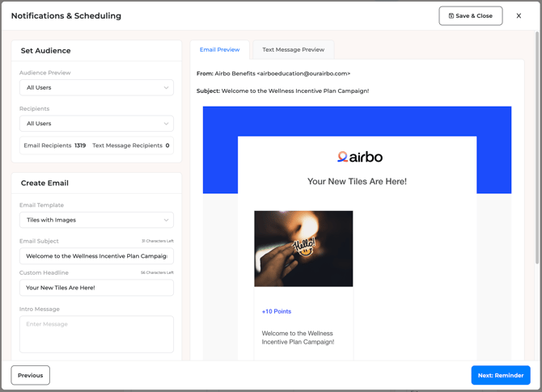Click the From: Airbo Benefits sender line
Screen dimensions: 542x392
tap(273, 74)
